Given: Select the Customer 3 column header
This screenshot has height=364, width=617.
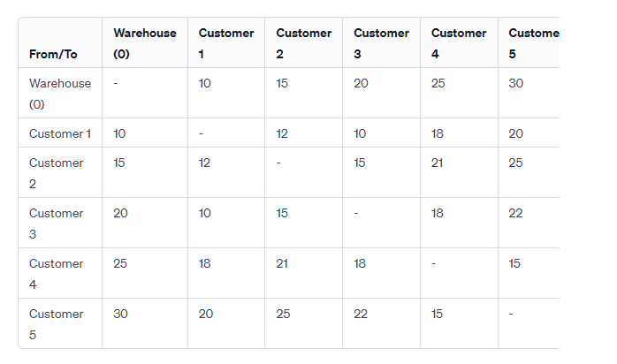Looking at the screenshot, I should coord(381,43).
